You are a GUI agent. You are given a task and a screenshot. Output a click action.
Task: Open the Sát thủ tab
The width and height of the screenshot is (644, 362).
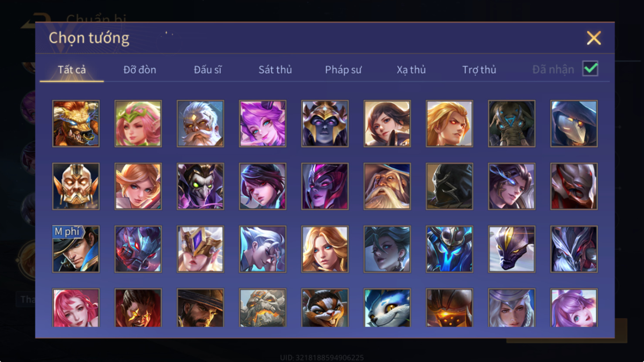coord(275,70)
